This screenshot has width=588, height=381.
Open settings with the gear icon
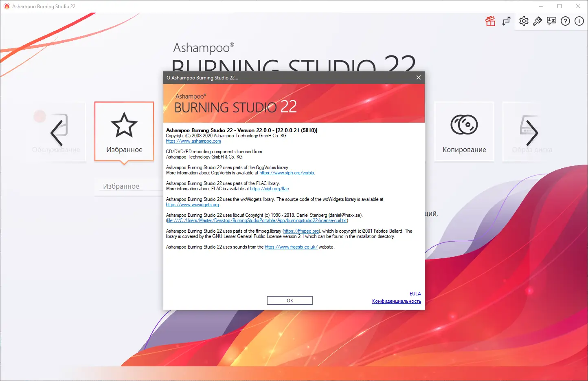pos(524,21)
